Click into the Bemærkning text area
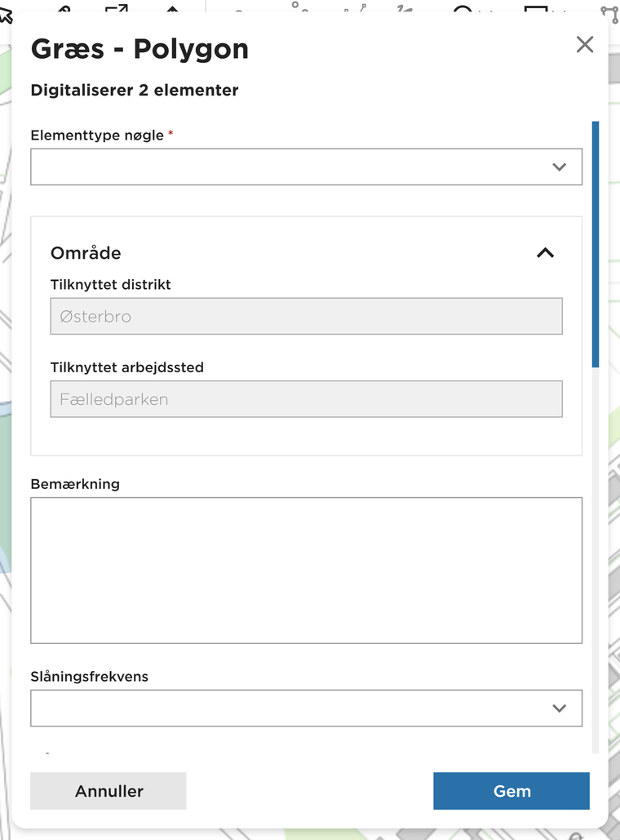 [x=306, y=571]
